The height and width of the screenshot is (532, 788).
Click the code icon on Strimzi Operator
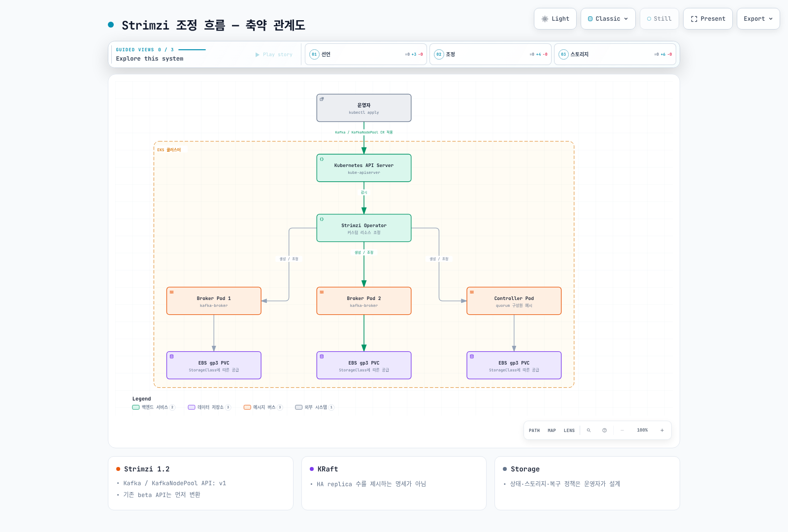coord(322,219)
